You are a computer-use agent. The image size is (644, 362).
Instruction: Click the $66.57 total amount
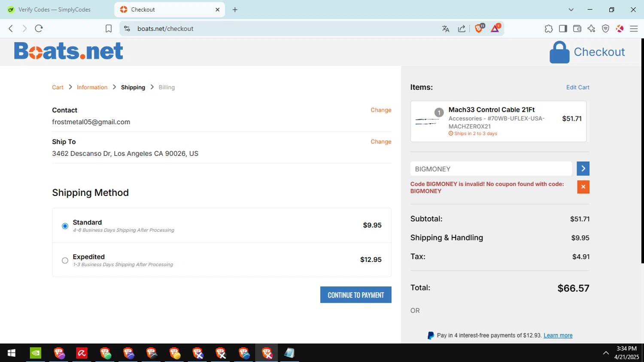click(x=573, y=288)
